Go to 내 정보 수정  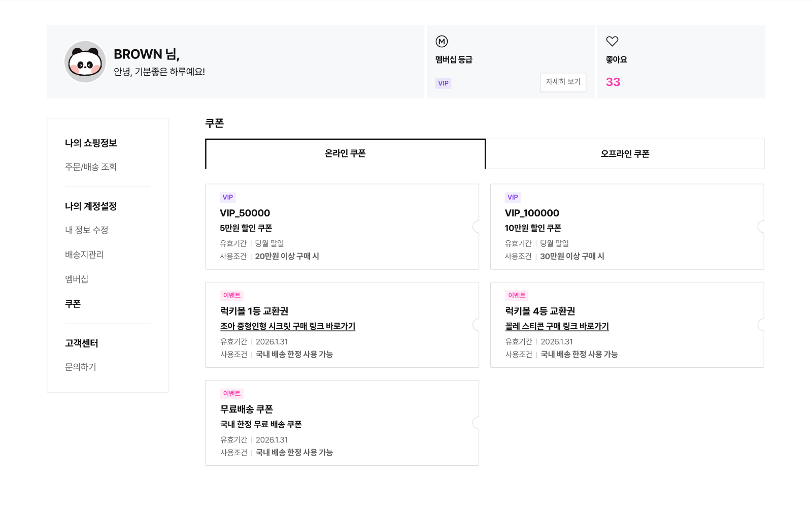(x=87, y=230)
